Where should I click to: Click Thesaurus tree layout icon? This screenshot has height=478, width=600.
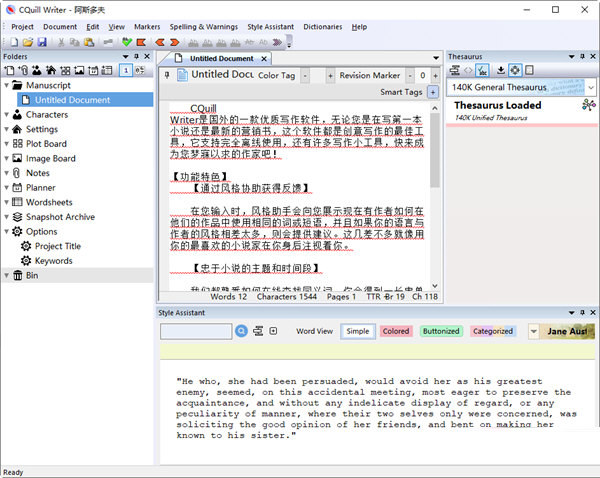[x=455, y=70]
